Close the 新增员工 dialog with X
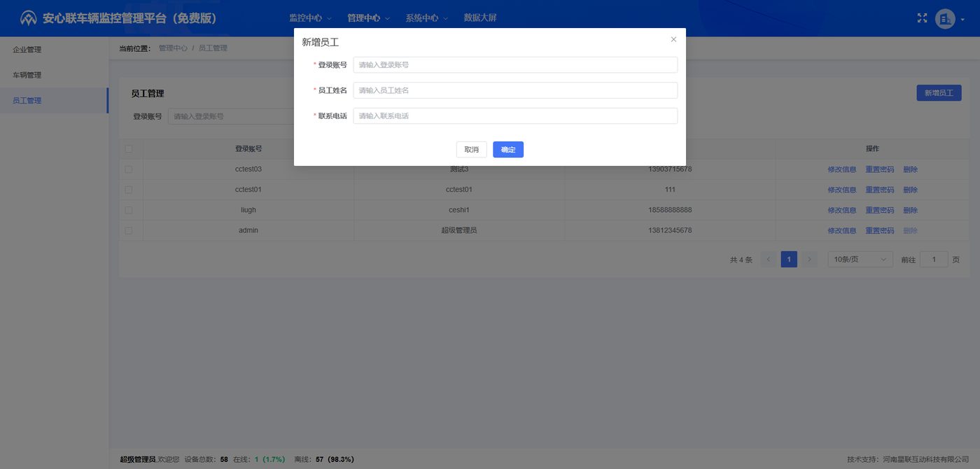This screenshot has width=980, height=469. (673, 40)
